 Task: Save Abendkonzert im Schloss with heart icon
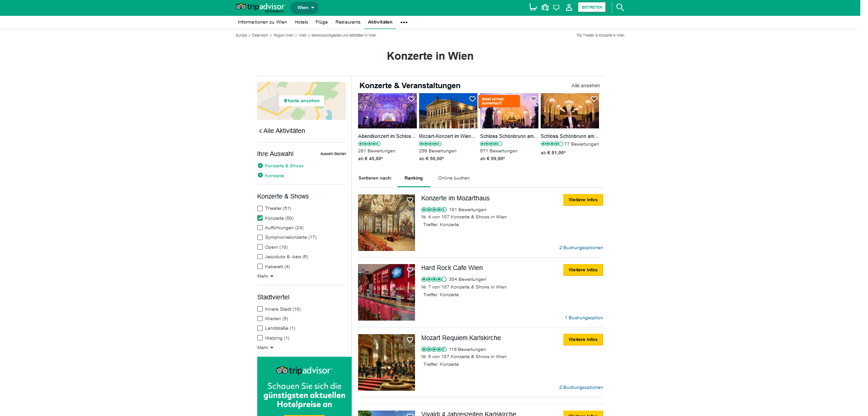(x=411, y=99)
